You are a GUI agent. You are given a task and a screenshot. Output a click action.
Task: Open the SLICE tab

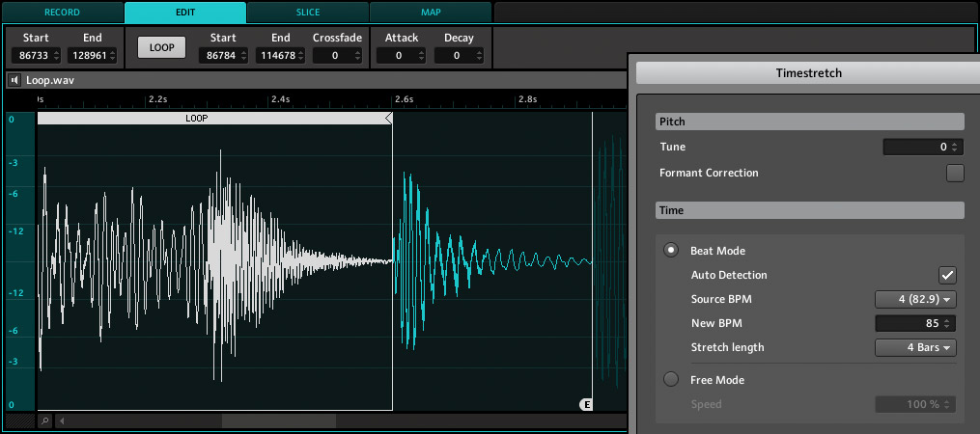point(307,12)
